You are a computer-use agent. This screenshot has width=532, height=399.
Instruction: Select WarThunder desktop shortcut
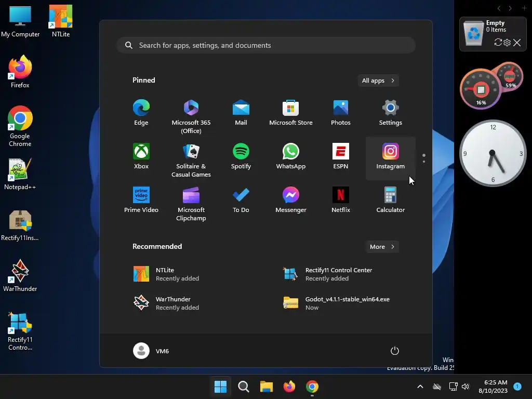(20, 275)
